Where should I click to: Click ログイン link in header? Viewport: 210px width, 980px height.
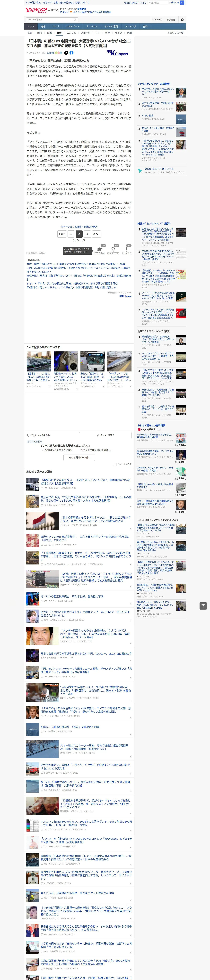[x=64, y=12]
